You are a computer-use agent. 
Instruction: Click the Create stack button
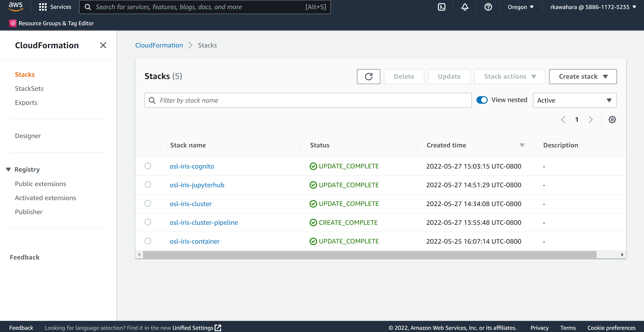[582, 76]
